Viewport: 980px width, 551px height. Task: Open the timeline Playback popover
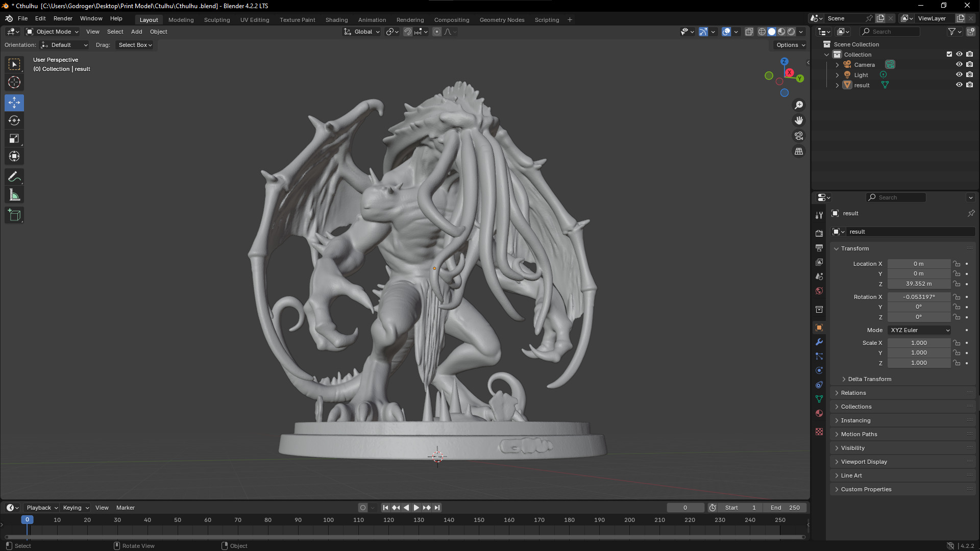[42, 508]
